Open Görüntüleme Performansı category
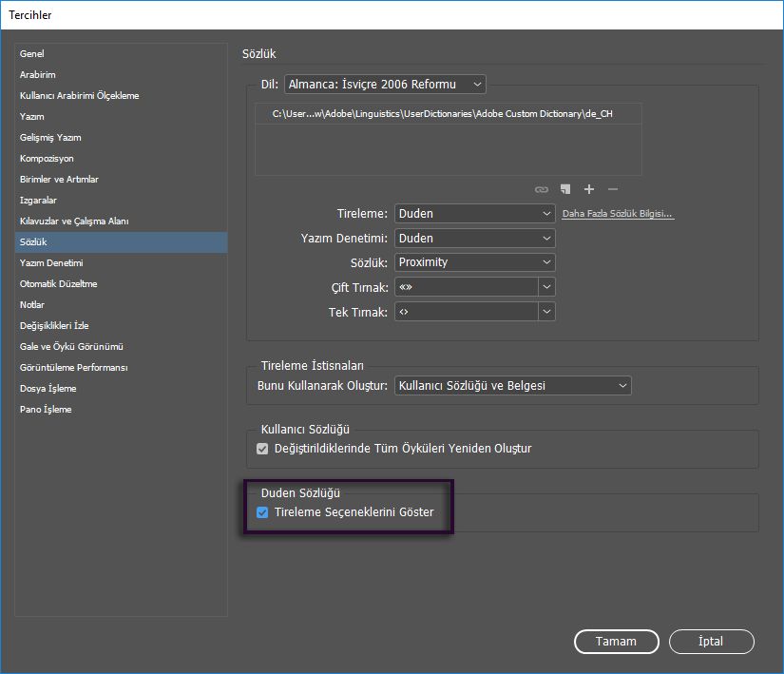Image resolution: width=784 pixels, height=674 pixels. pyautogui.click(x=121, y=368)
